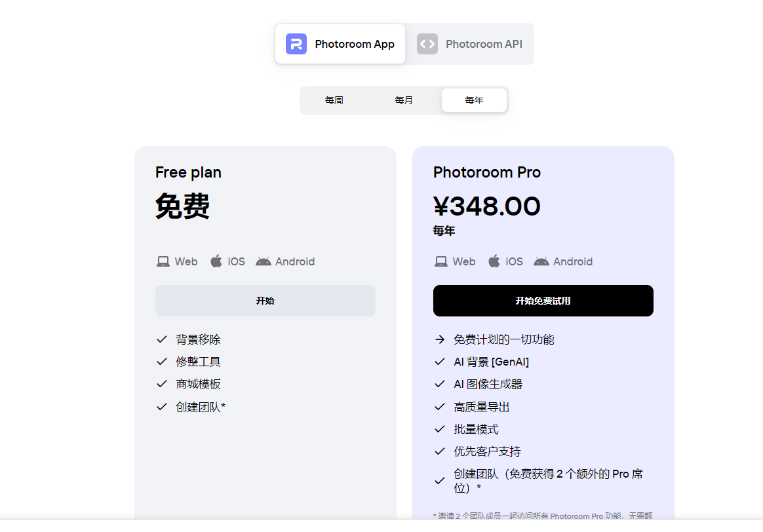Click the Android icon in Free plan
Screen dimensions: 763x532
(x=264, y=261)
